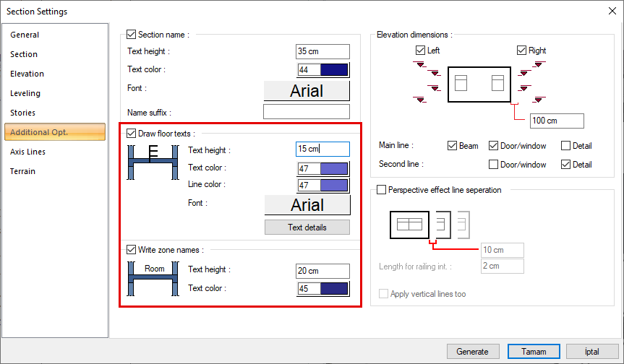Select Terrain in the sidebar
Viewport: 624px width, 364px height.
coord(22,171)
